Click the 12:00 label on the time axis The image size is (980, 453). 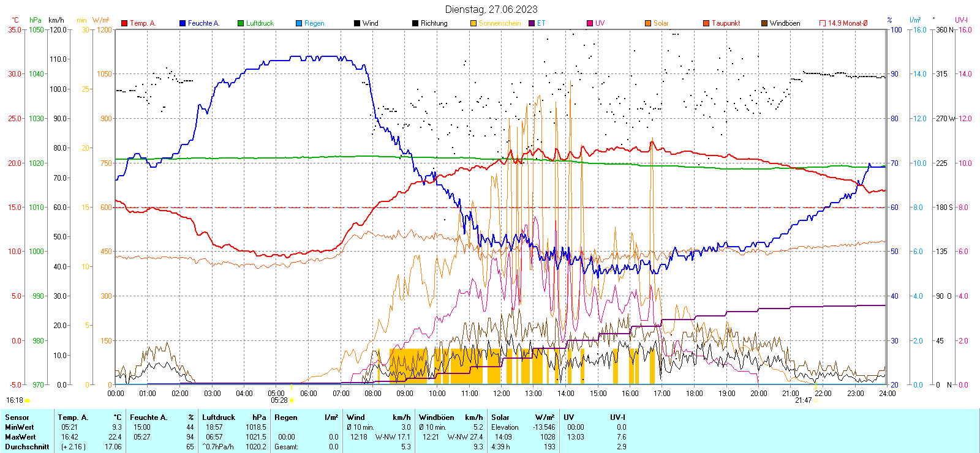click(502, 394)
